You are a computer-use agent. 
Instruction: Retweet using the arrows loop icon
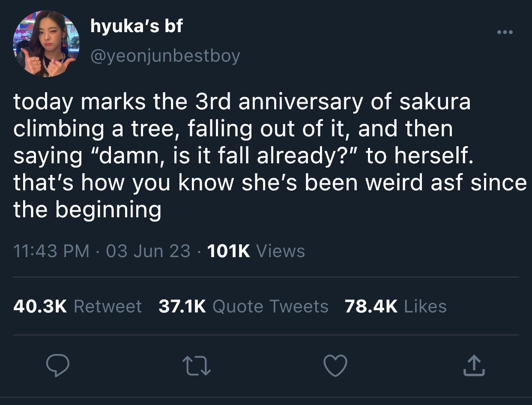pos(197,366)
